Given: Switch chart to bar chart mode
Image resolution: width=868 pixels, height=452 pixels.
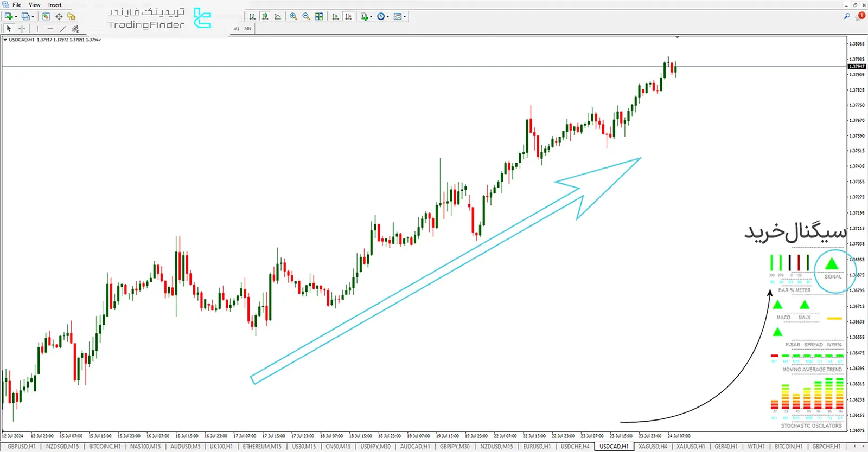Looking at the screenshot, I should (252, 16).
